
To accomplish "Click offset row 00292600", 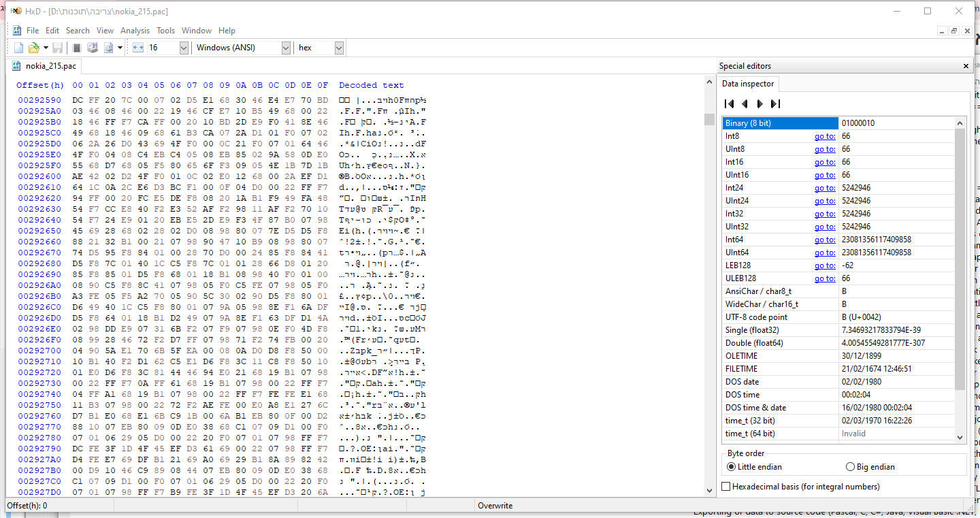I will (x=39, y=176).
